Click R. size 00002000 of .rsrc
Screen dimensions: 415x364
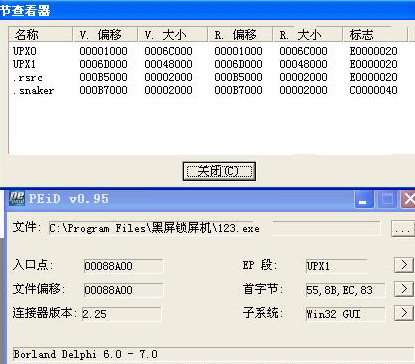coord(303,77)
